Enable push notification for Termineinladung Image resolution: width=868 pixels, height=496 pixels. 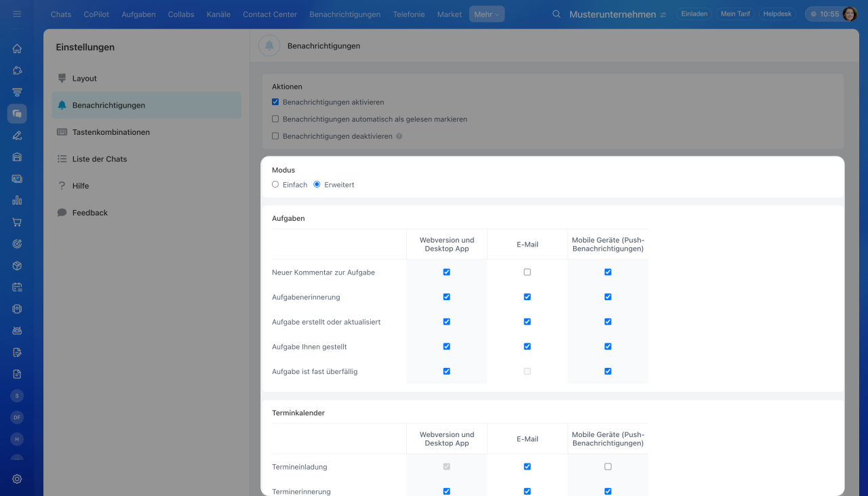coord(608,467)
